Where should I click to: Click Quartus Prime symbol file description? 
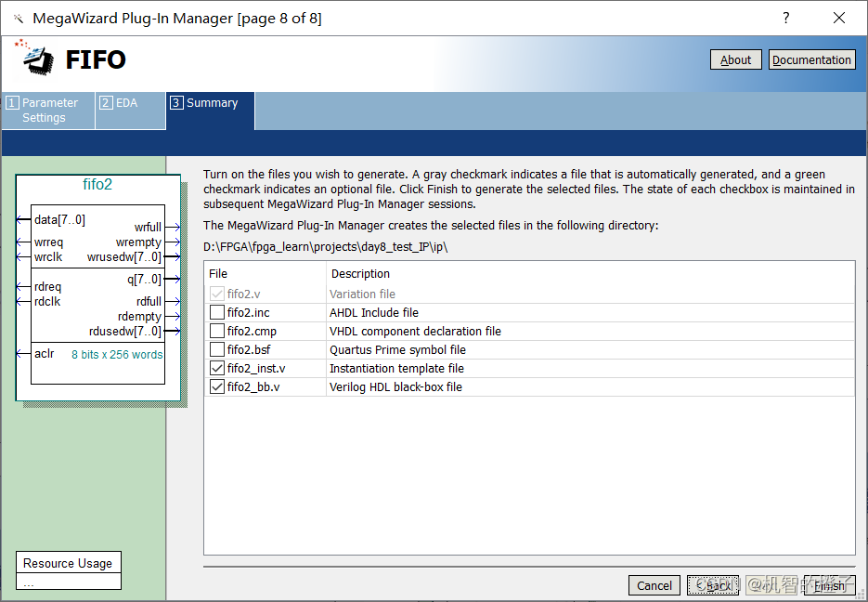pyautogui.click(x=397, y=350)
